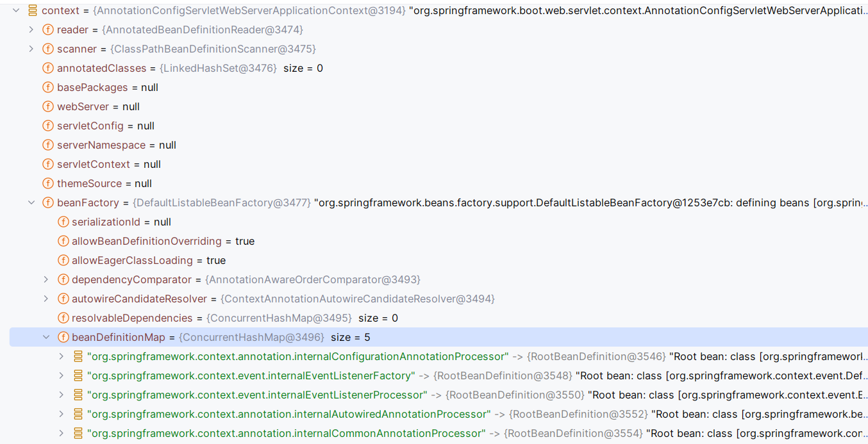Select the serverNamespace field name
This screenshot has width=868, height=444.
tap(101, 145)
